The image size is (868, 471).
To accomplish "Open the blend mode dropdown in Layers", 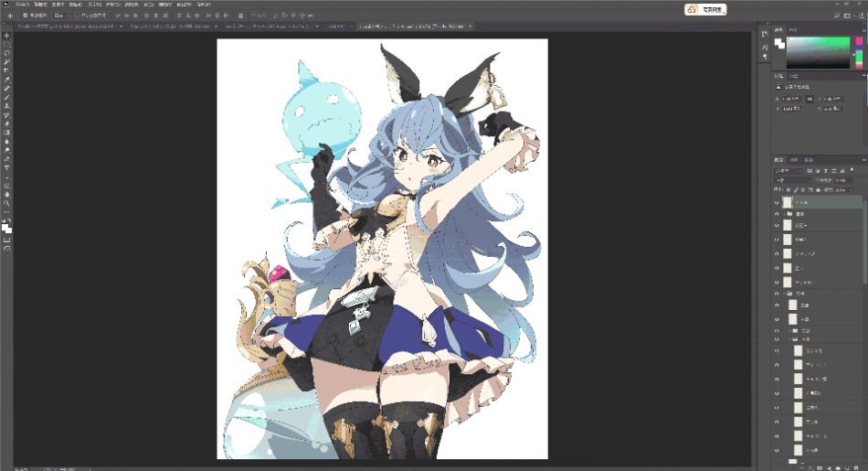I will (792, 181).
